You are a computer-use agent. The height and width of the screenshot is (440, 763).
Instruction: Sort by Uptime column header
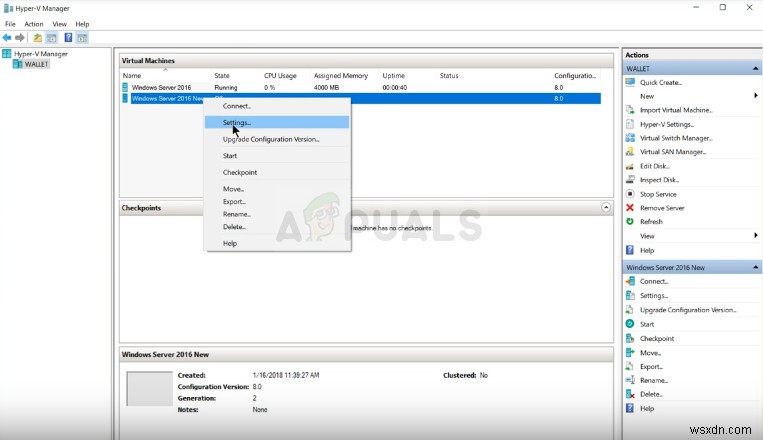393,75
